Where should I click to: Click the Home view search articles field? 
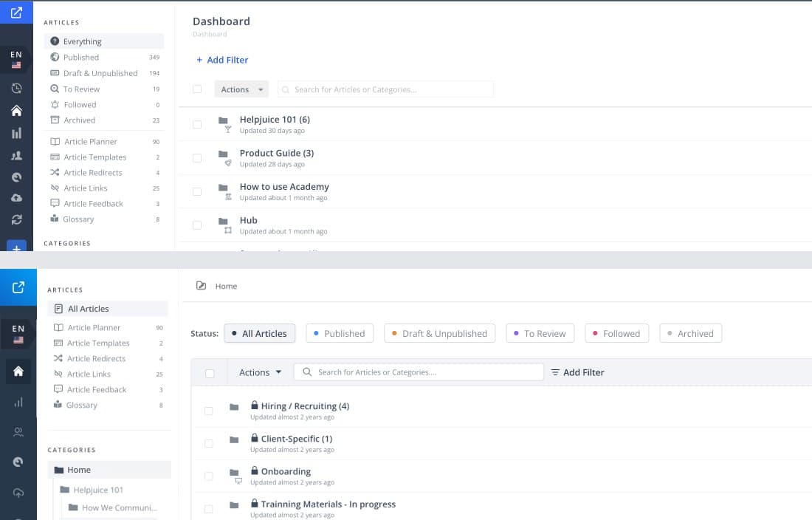(419, 372)
